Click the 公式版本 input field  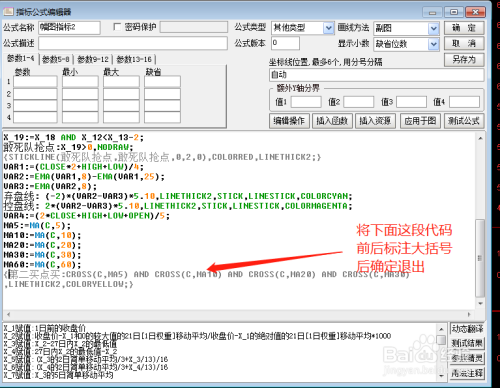pos(285,43)
